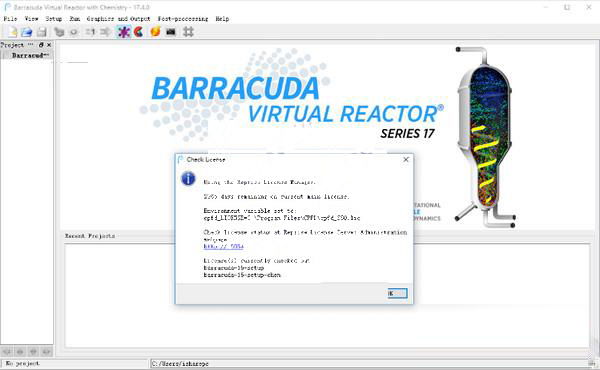
Task: Select the Barracuda item in Project tree
Action: pyautogui.click(x=30, y=55)
